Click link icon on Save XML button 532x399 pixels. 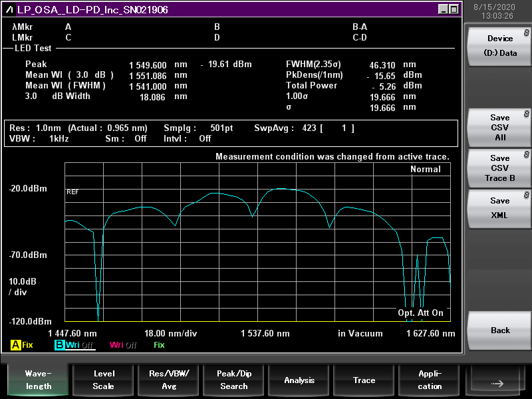(527, 196)
